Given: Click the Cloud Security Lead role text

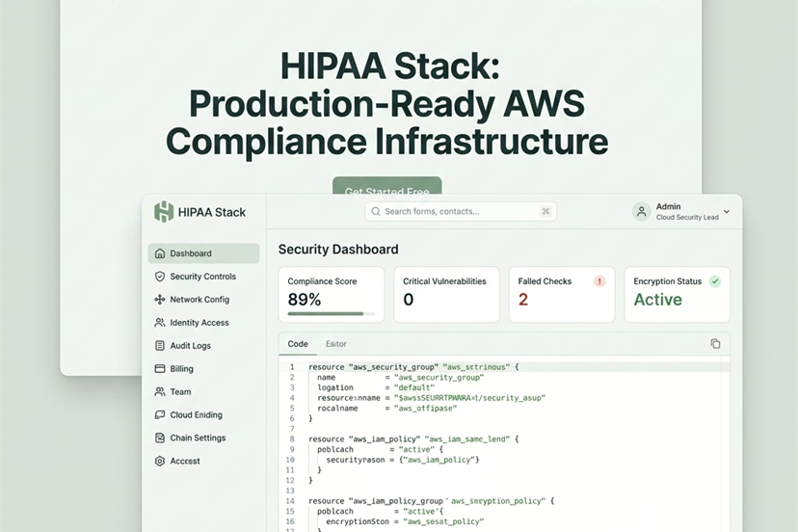Looking at the screenshot, I should click(x=687, y=218).
